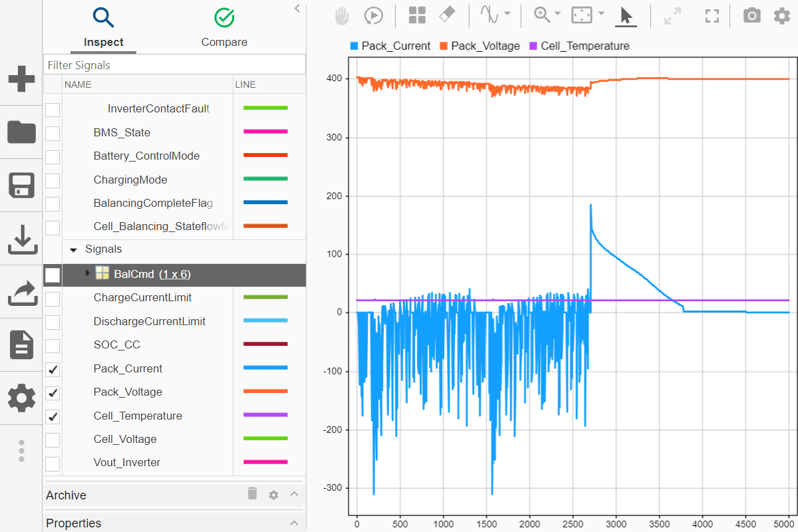Create a report via the document icon
The height and width of the screenshot is (532, 798).
point(21,344)
